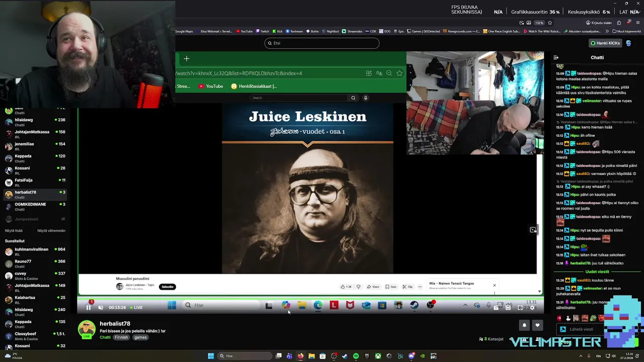Open Muut kirjanmerkit bookmarks folder

(x=627, y=31)
